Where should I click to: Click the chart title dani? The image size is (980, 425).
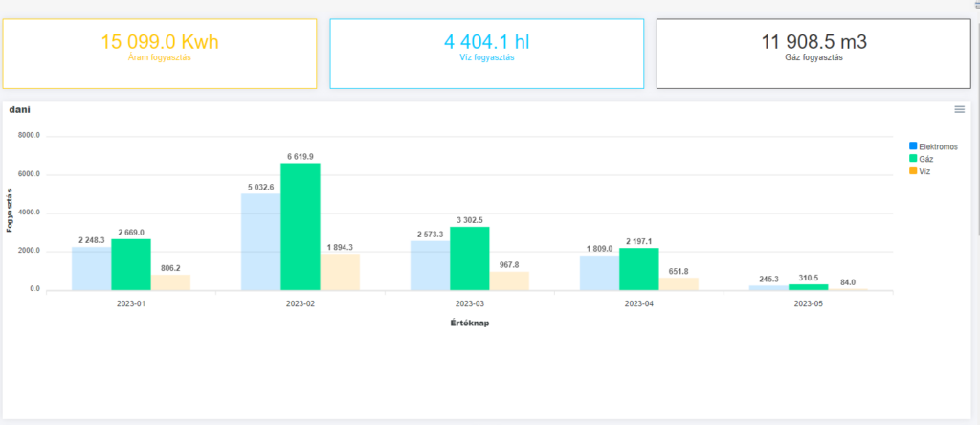[x=19, y=110]
